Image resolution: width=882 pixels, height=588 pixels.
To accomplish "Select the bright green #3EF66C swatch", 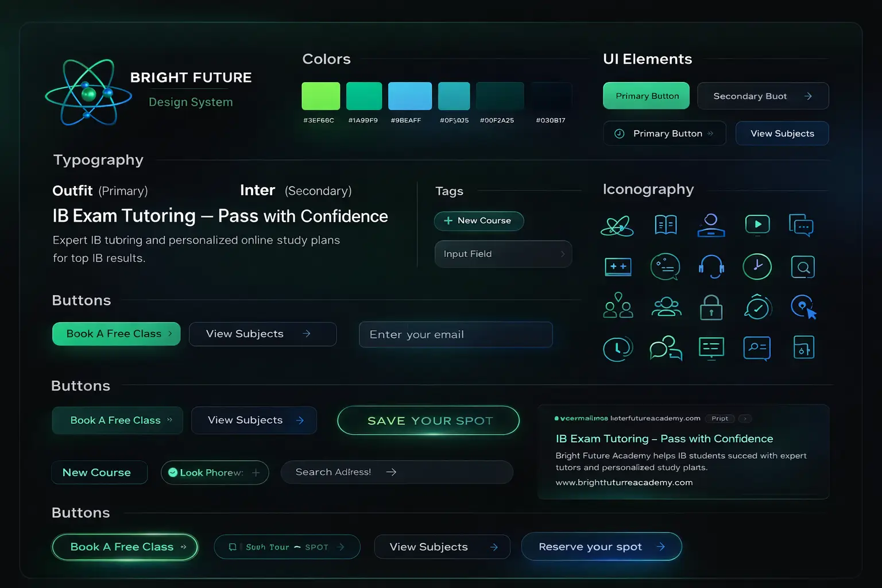I will (320, 96).
